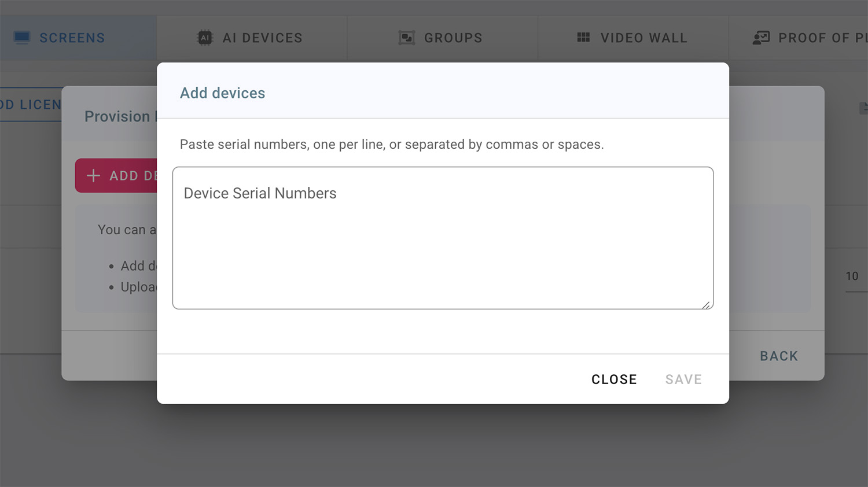Click the Proof of Play icon
The image size is (868, 487).
[760, 38]
